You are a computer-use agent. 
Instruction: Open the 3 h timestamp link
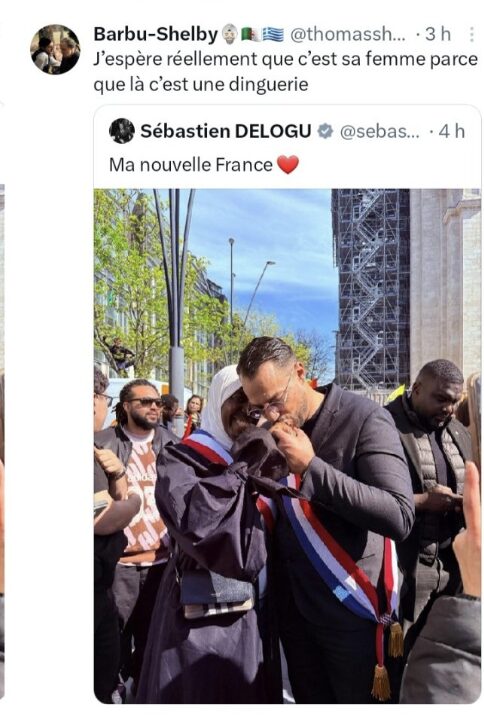[438, 34]
